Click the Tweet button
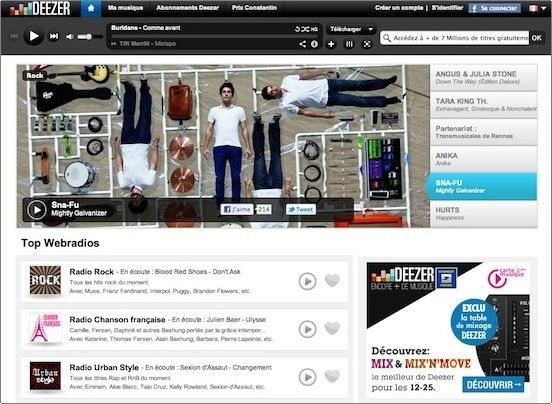 pyautogui.click(x=301, y=210)
